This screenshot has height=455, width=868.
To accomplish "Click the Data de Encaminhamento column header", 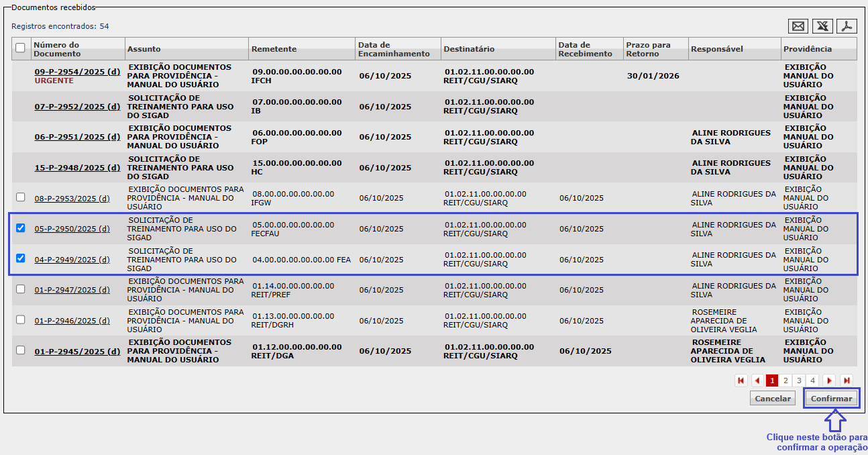I will click(394, 49).
